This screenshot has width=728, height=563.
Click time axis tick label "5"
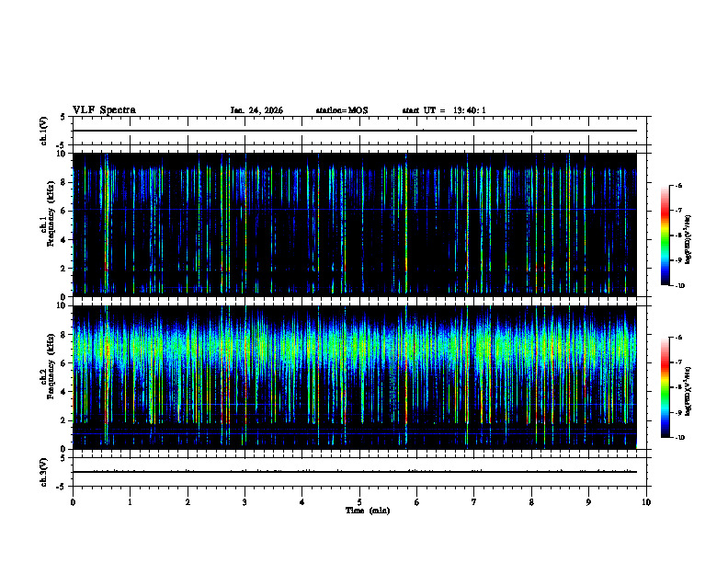(359, 502)
